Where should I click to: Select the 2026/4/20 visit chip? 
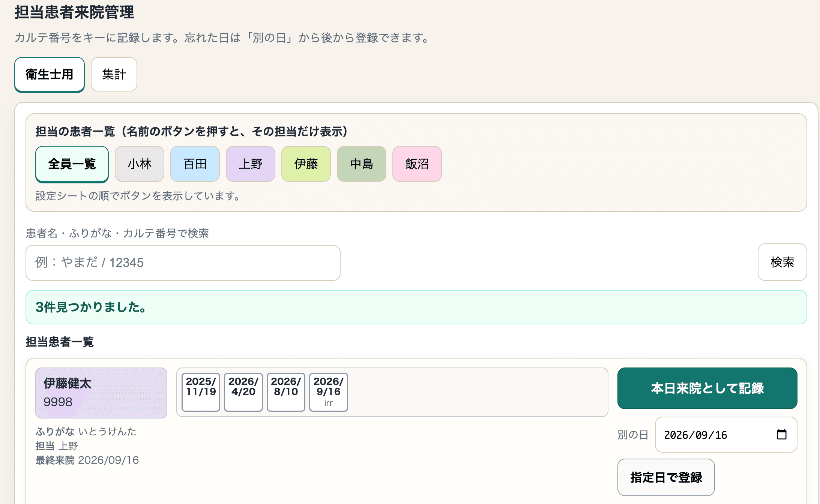pyautogui.click(x=243, y=392)
